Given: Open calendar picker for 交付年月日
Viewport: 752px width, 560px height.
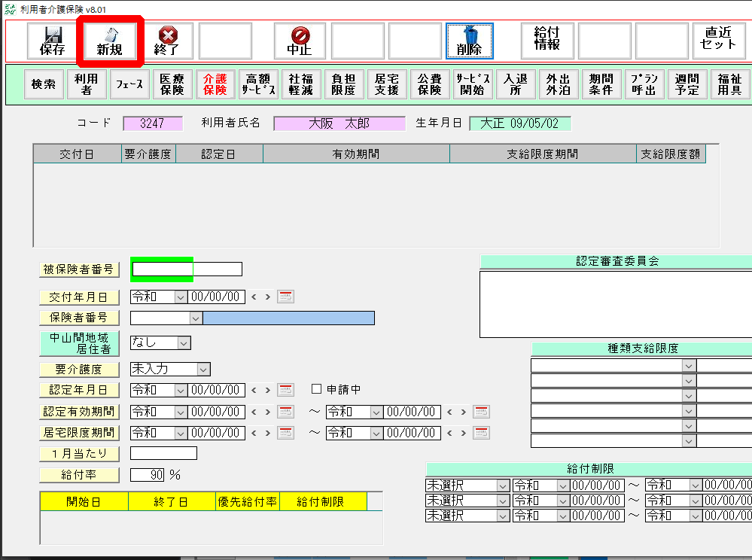Looking at the screenshot, I should tap(285, 297).
